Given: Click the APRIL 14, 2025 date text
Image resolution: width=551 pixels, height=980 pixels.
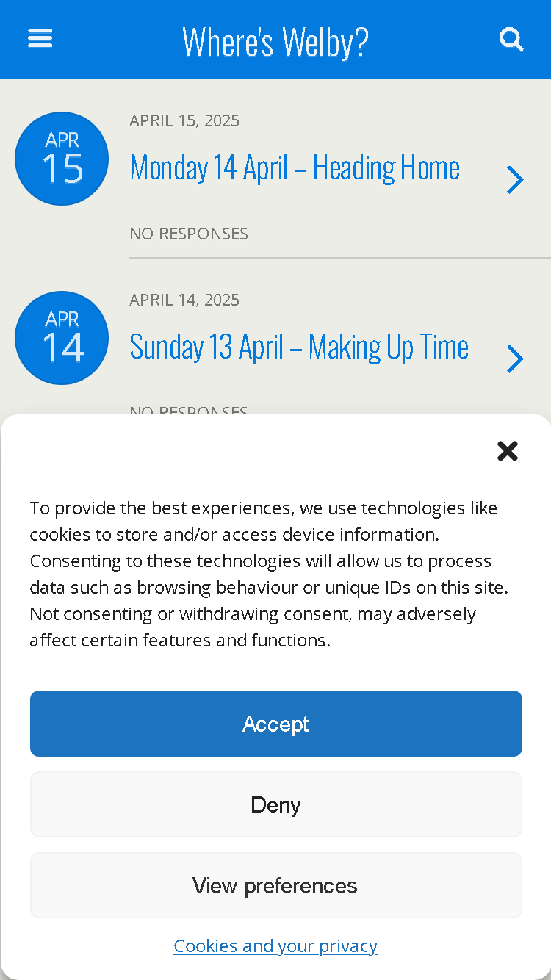Looking at the screenshot, I should click(184, 300).
